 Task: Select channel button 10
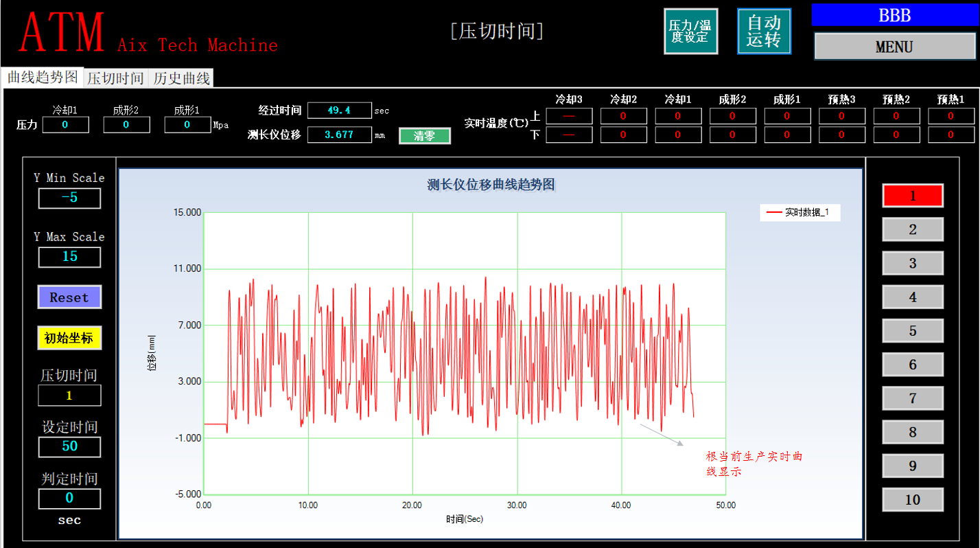913,499
